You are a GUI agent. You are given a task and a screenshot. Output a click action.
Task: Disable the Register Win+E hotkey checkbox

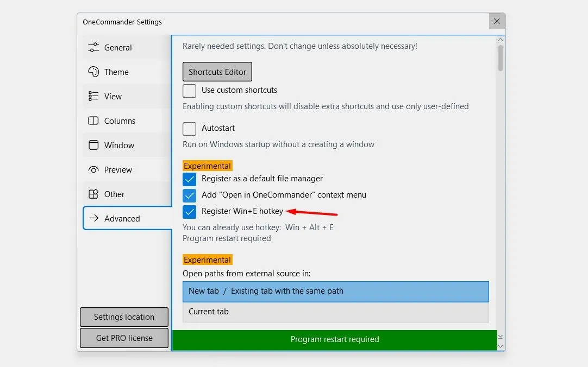(x=190, y=212)
